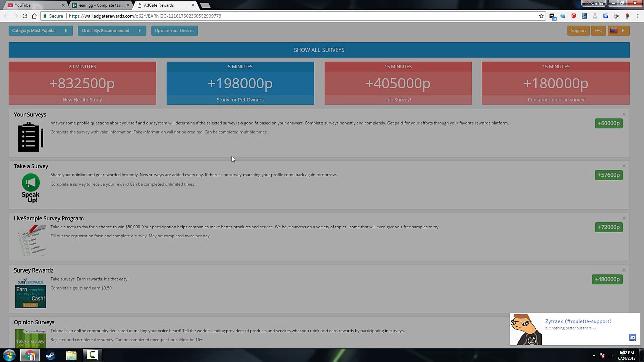Viewport: 644px width, 362px height.
Task: Expand the Category: Most Popular dropdown
Action: point(40,30)
